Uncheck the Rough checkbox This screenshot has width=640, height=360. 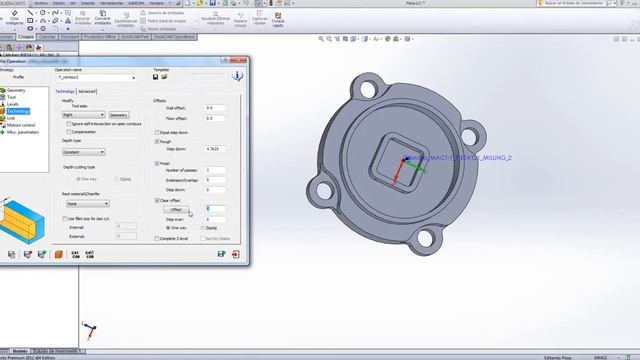(157, 141)
